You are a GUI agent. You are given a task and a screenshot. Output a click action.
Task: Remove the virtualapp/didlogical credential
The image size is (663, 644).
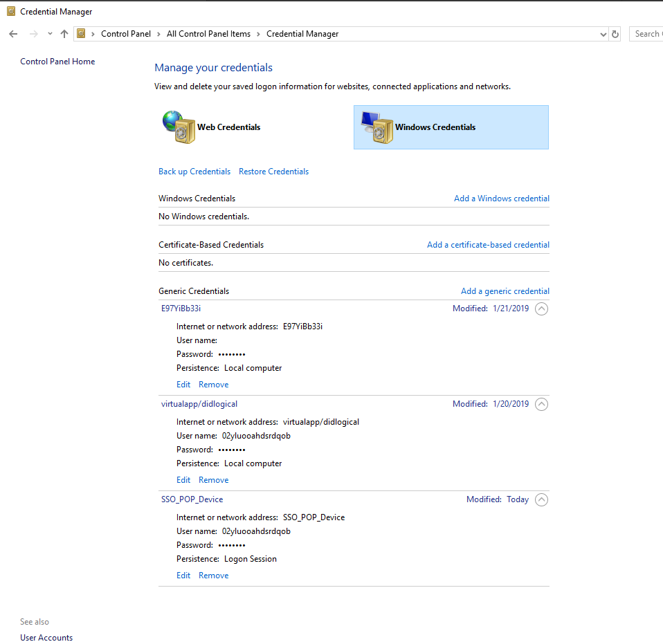tap(214, 480)
